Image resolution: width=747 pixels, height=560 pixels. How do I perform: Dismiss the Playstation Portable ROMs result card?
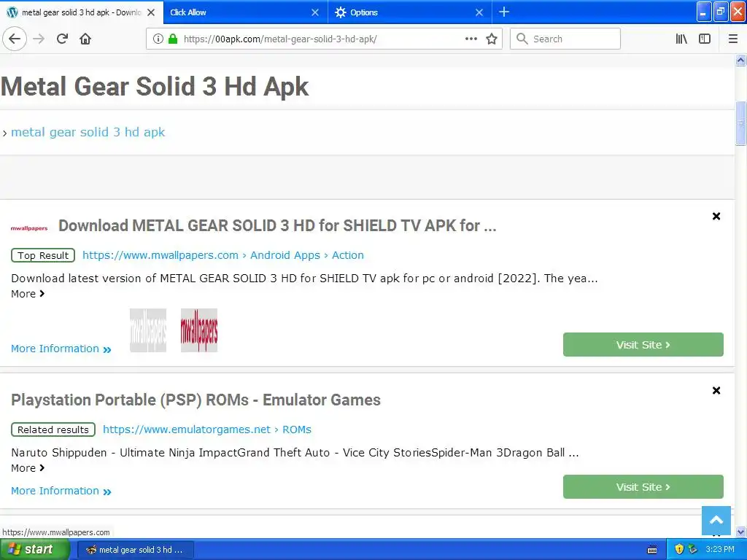716,391
